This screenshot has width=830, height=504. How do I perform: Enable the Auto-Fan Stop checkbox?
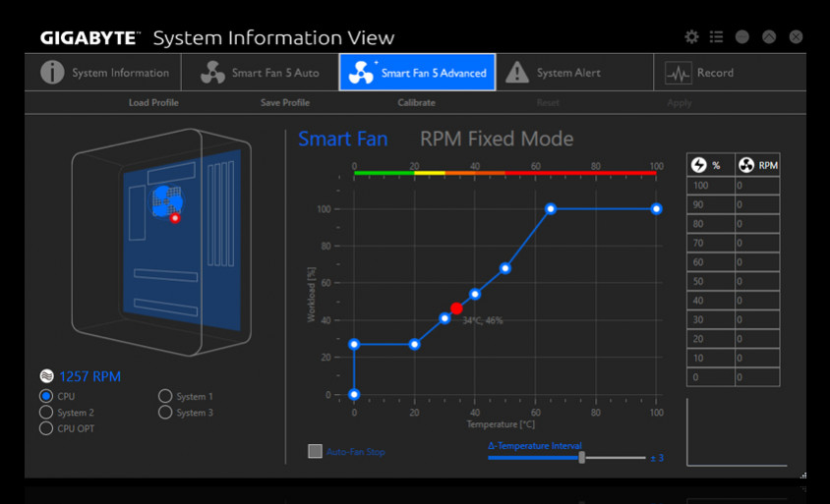tap(315, 451)
